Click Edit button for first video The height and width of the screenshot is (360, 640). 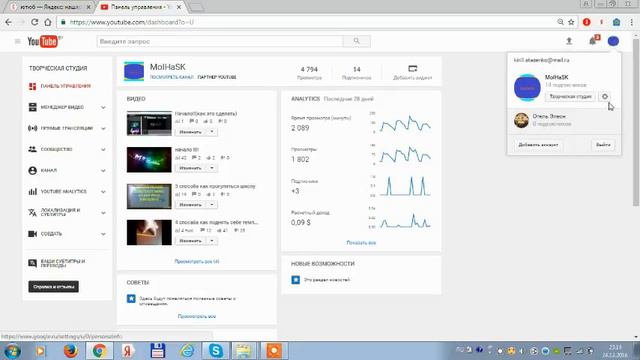point(191,132)
